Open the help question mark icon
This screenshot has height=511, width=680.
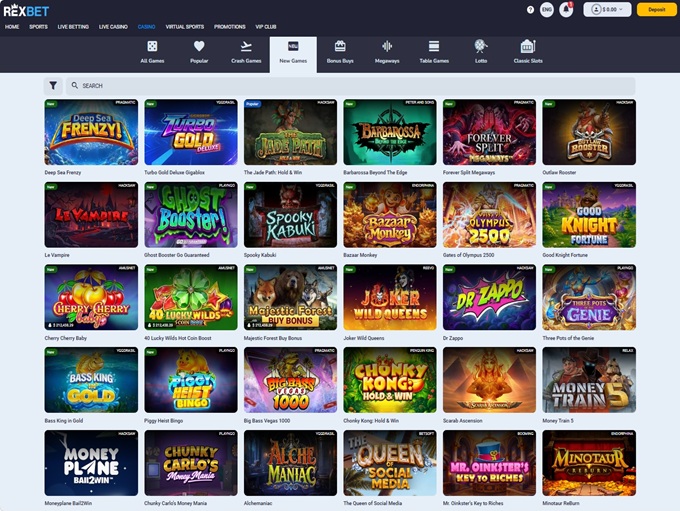click(x=530, y=10)
